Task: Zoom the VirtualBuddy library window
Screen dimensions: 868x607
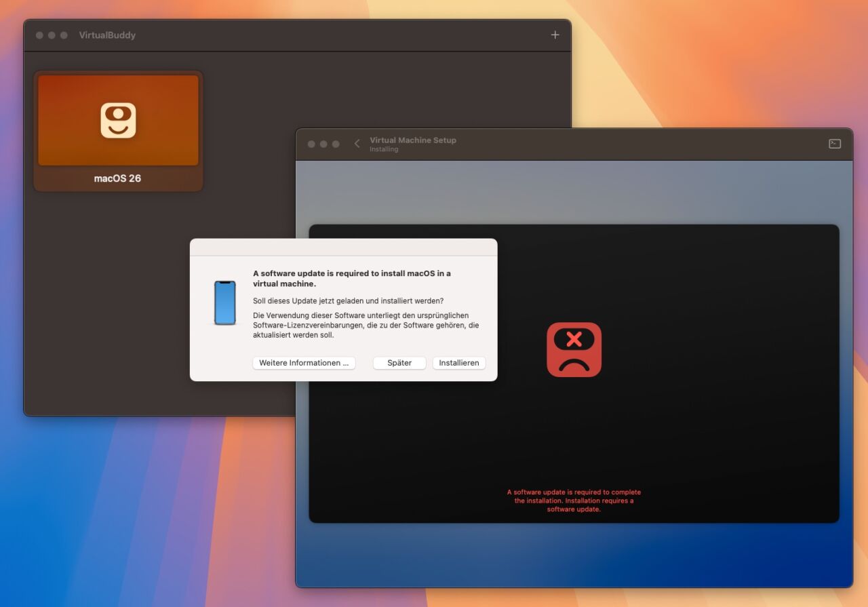Action: (64, 35)
